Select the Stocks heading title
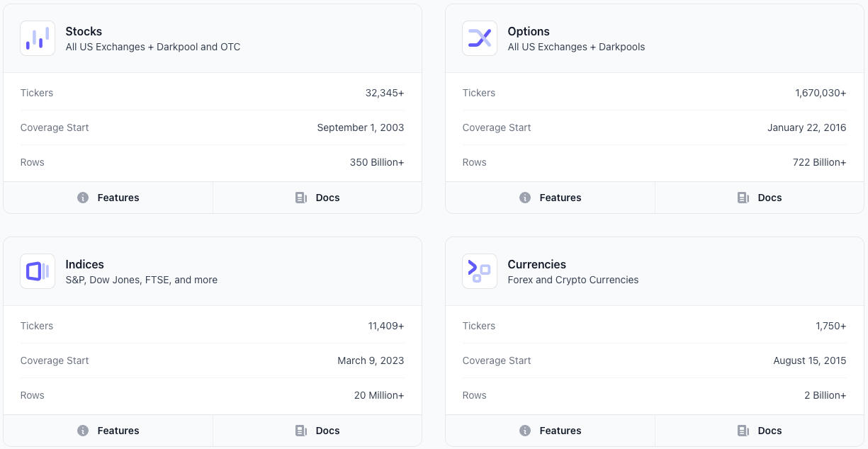Screen dimensions: 868x449 tap(84, 31)
